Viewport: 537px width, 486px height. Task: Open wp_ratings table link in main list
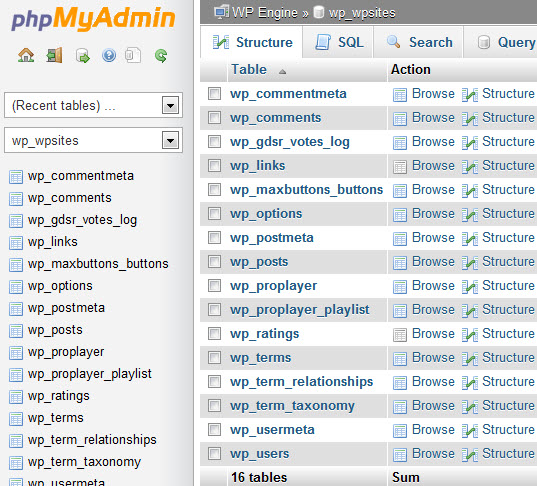pos(264,334)
